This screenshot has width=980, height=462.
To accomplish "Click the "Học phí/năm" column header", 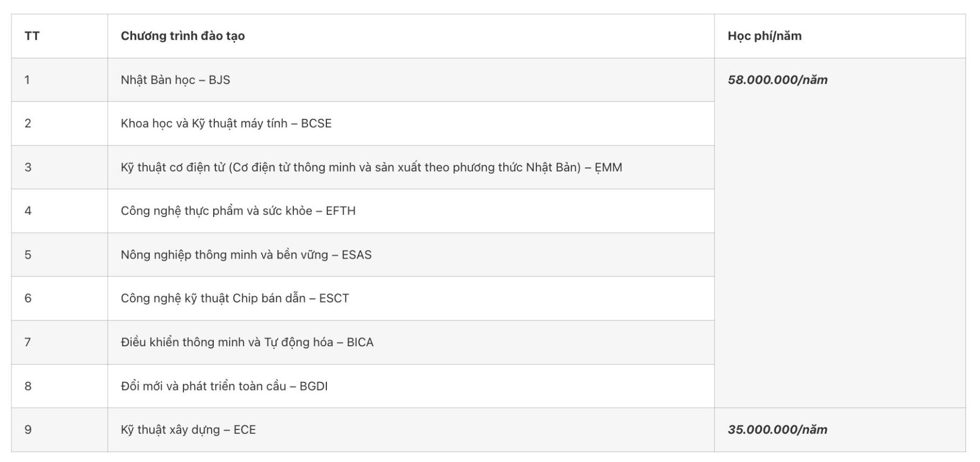I will coord(764,36).
